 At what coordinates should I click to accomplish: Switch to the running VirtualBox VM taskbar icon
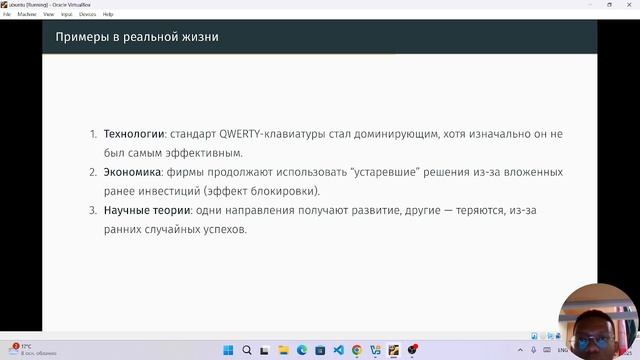pyautogui.click(x=393, y=350)
